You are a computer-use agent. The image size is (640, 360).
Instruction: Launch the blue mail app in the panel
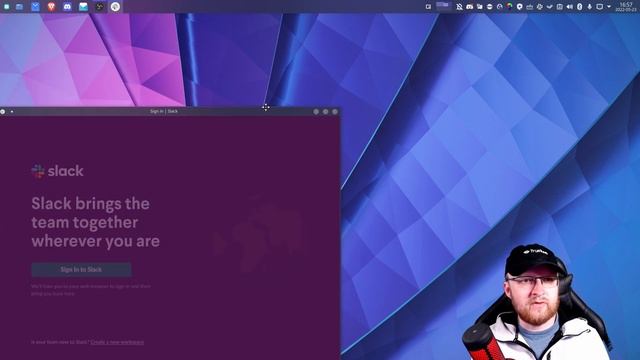pos(35,7)
